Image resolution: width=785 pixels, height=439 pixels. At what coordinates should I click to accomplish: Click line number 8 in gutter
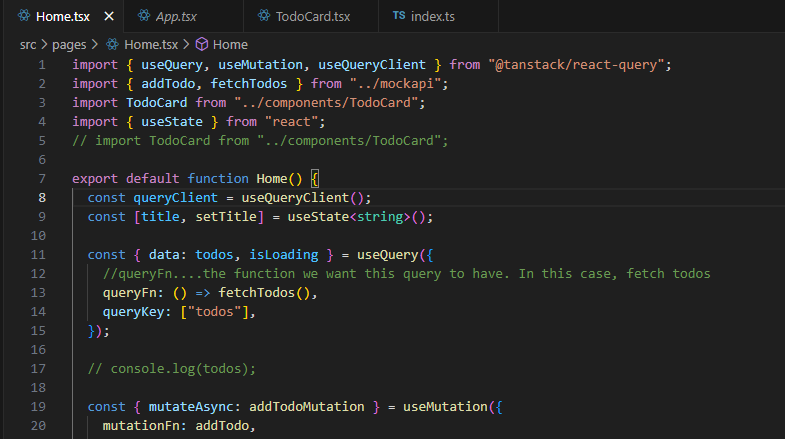42,198
